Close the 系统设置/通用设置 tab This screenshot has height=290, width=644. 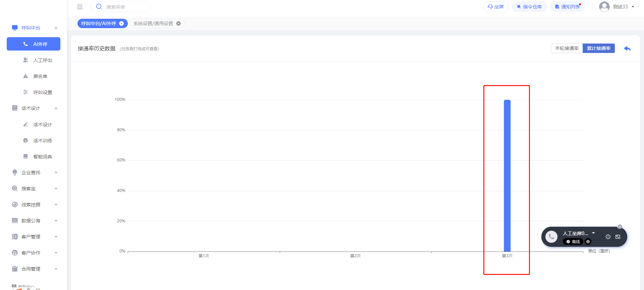[178, 23]
